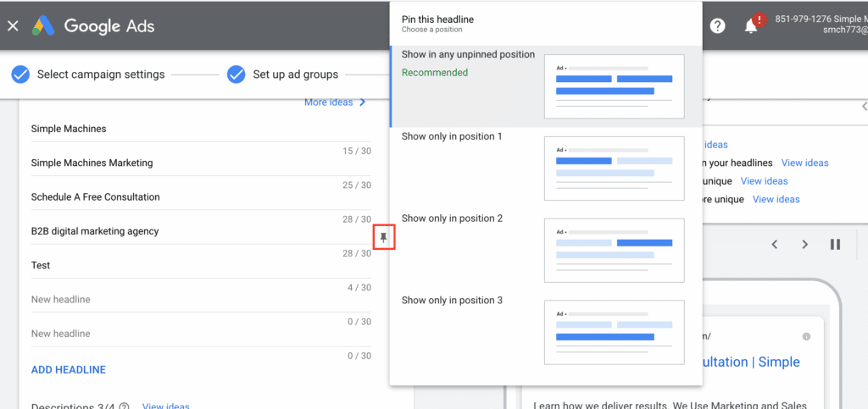Click the 25 / 30 character counter
The height and width of the screenshot is (409, 868).
(357, 185)
